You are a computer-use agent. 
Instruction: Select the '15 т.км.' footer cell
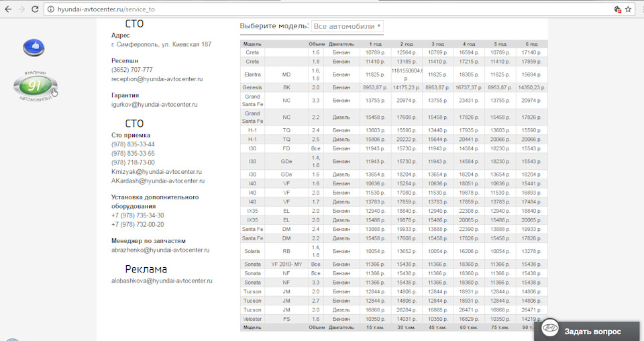(375, 328)
